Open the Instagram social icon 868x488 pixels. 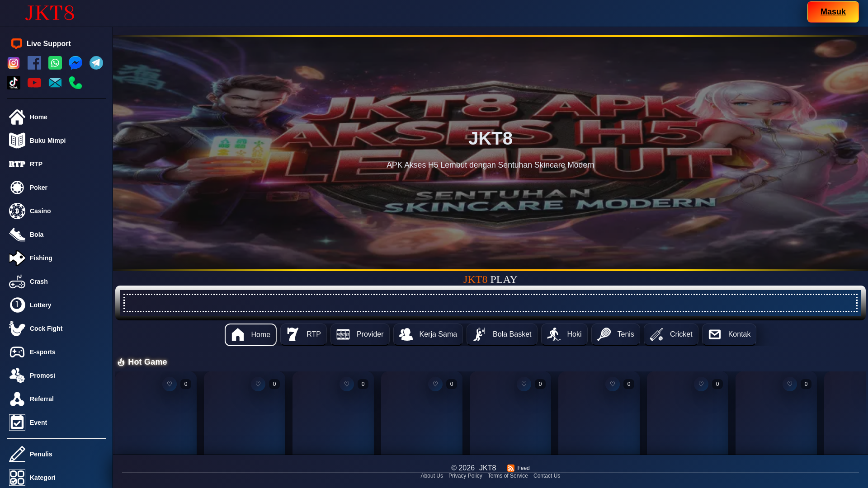(14, 63)
